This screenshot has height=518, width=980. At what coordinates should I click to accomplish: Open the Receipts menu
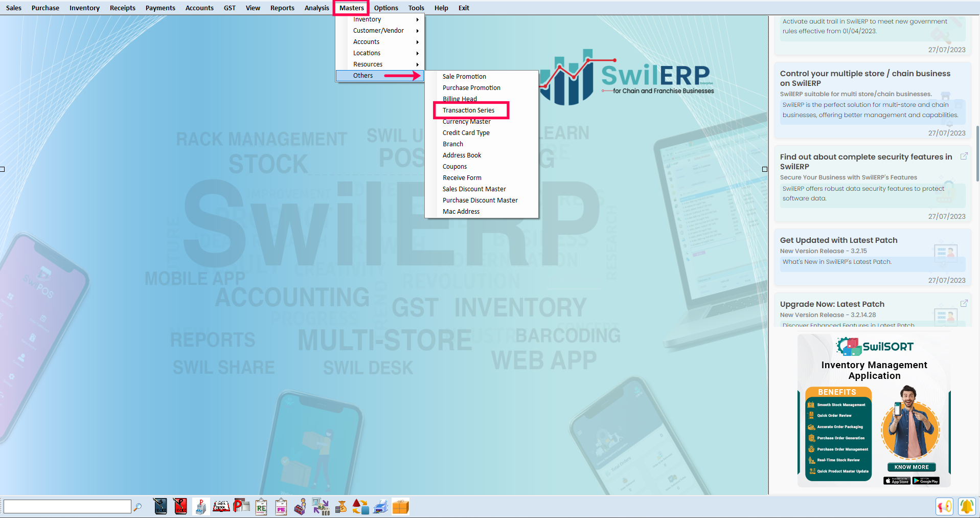[x=123, y=8]
